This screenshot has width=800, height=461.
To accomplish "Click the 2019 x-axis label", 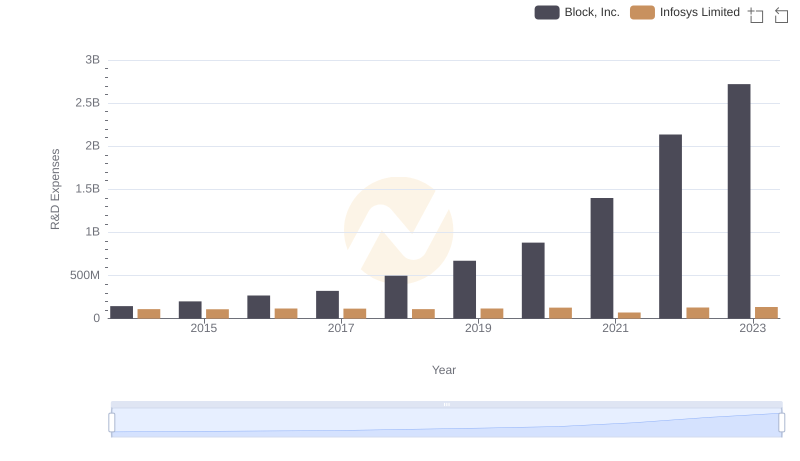I will pyautogui.click(x=478, y=328).
